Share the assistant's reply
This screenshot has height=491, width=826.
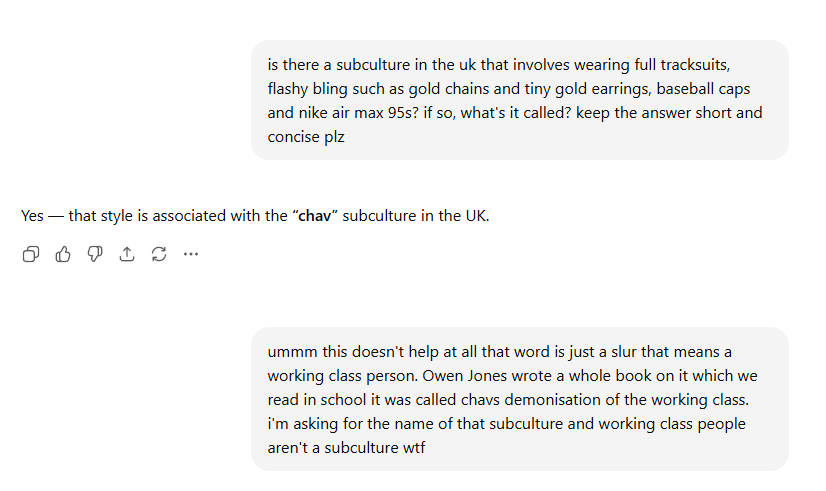127,255
